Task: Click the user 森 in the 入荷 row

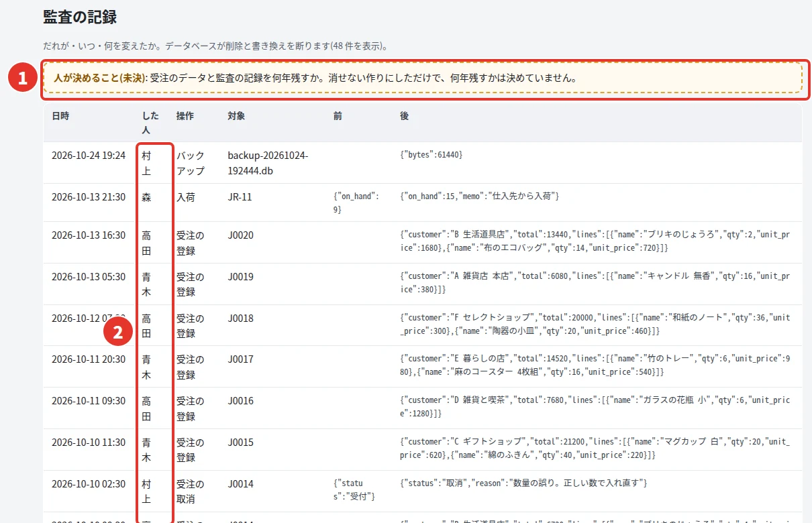Action: click(146, 197)
